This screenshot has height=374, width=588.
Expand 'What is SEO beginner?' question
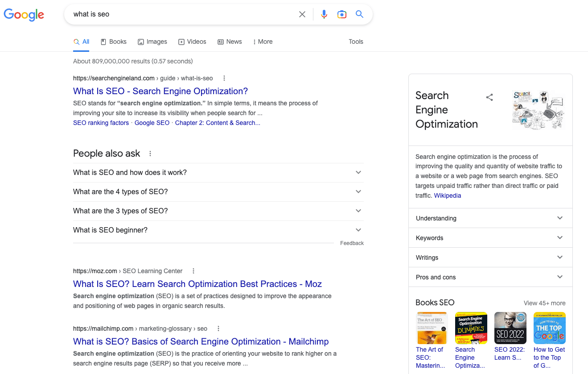tap(218, 230)
